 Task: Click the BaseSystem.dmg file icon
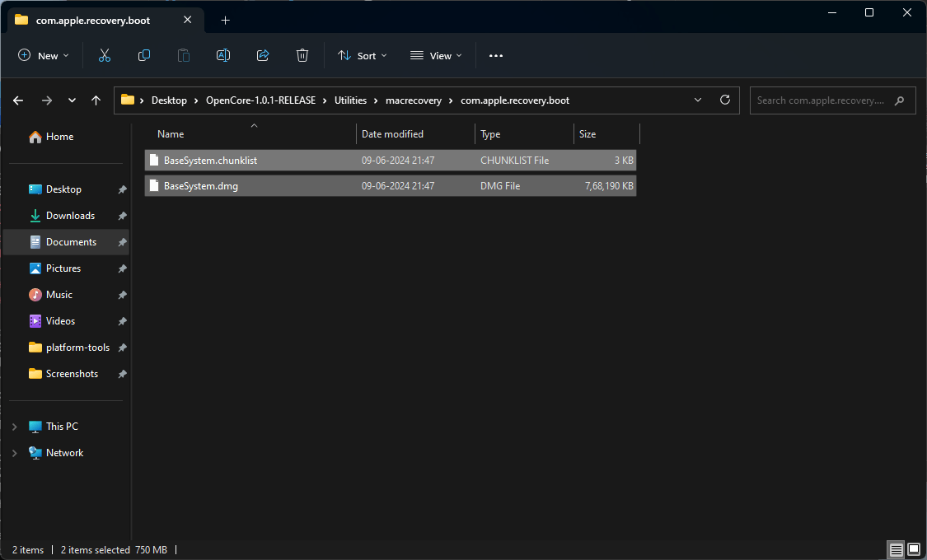pyautogui.click(x=154, y=185)
